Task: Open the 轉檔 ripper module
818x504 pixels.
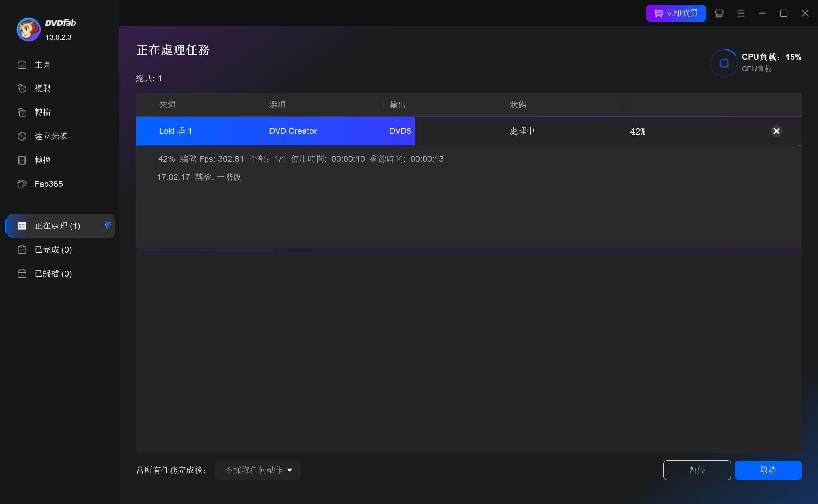Action: [42, 112]
